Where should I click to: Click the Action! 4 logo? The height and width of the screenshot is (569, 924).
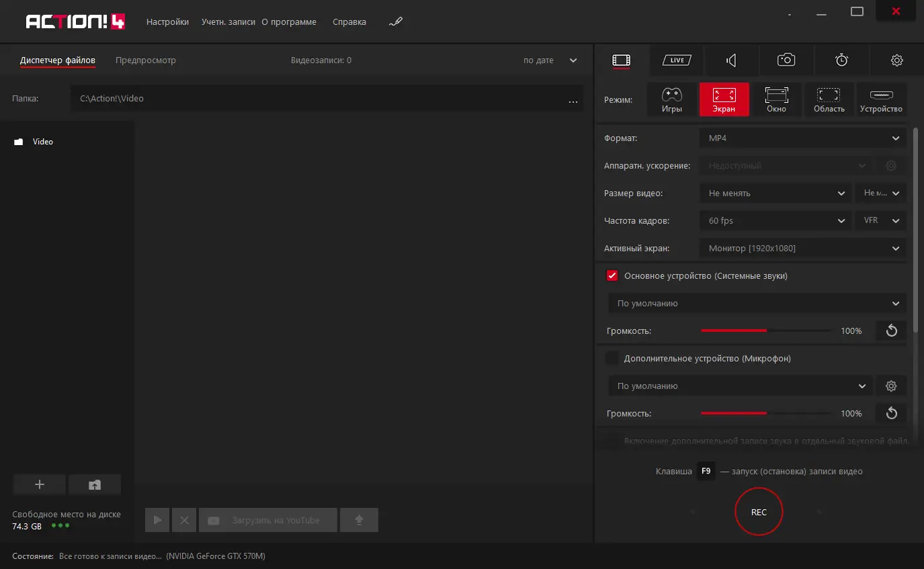75,22
